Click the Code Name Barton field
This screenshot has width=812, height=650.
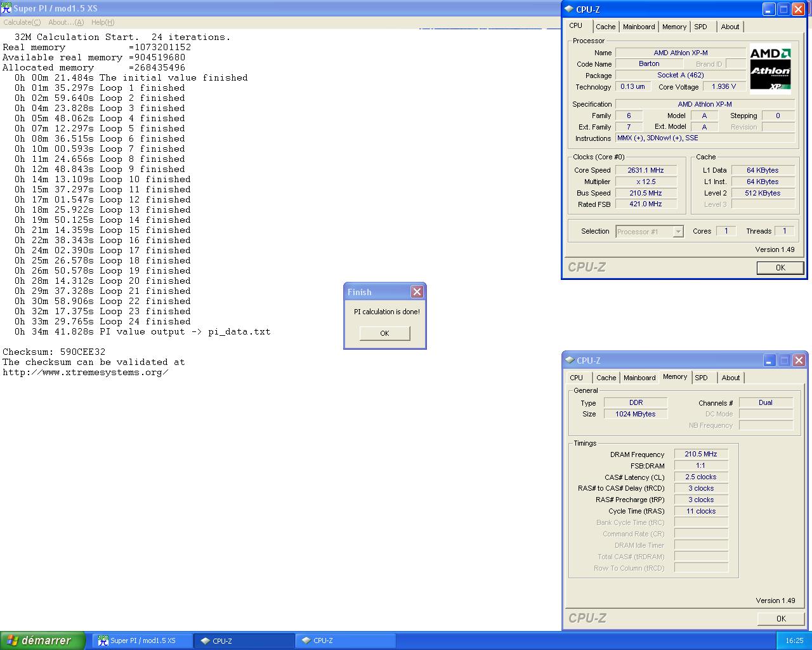(649, 64)
